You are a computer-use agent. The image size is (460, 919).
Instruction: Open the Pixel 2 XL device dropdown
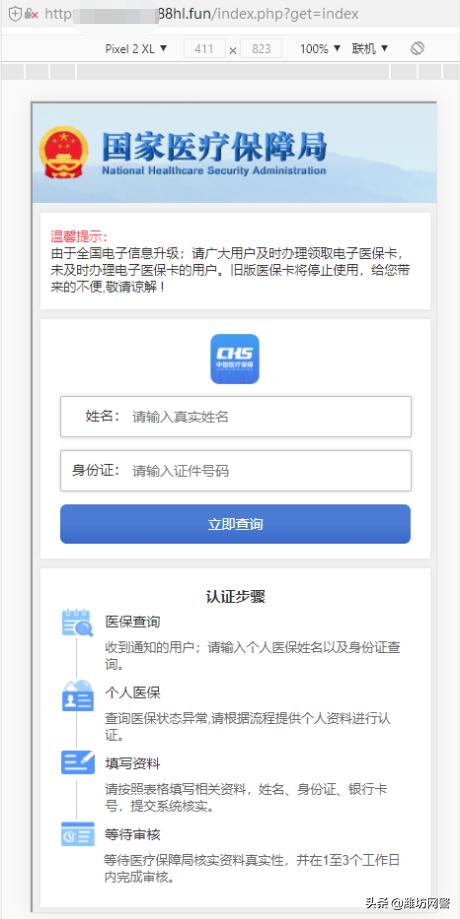pyautogui.click(x=136, y=49)
